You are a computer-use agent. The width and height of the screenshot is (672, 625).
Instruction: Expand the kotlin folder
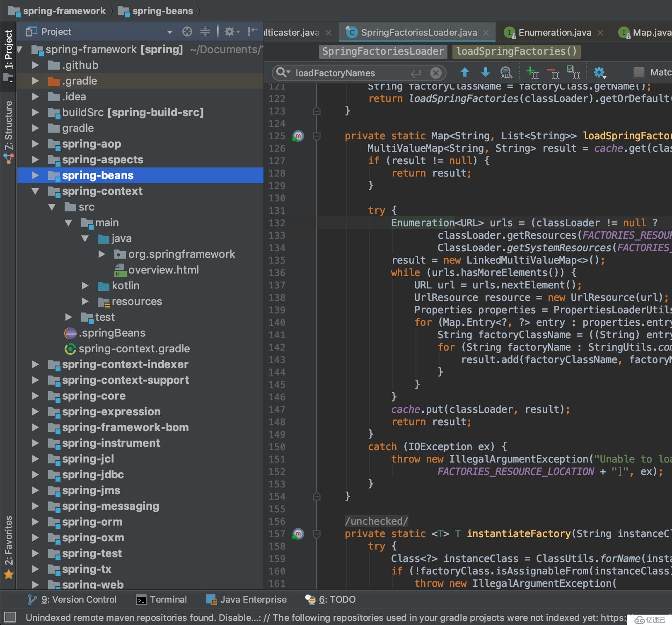tap(85, 286)
